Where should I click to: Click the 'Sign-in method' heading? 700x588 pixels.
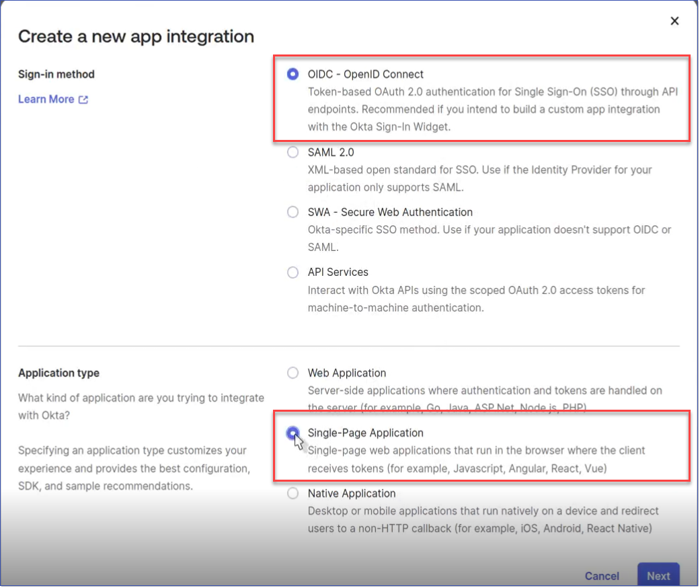pos(56,74)
